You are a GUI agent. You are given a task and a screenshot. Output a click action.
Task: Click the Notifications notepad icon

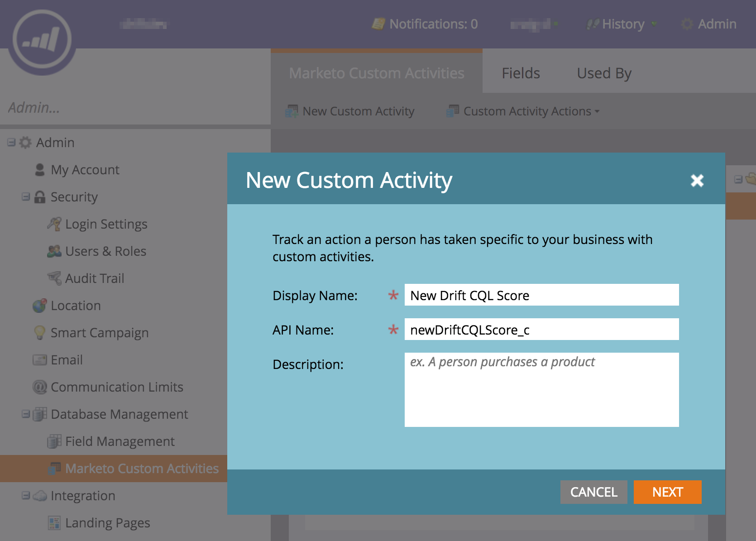(x=378, y=24)
